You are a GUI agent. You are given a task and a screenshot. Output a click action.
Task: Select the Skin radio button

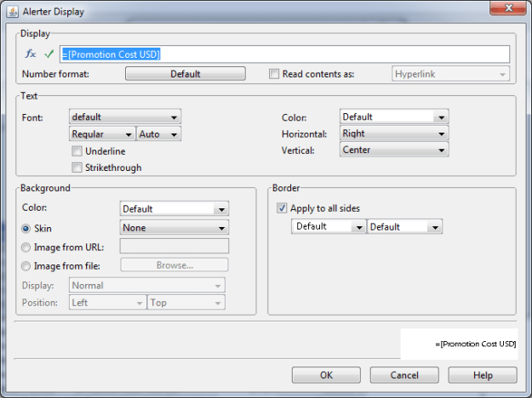(x=26, y=228)
